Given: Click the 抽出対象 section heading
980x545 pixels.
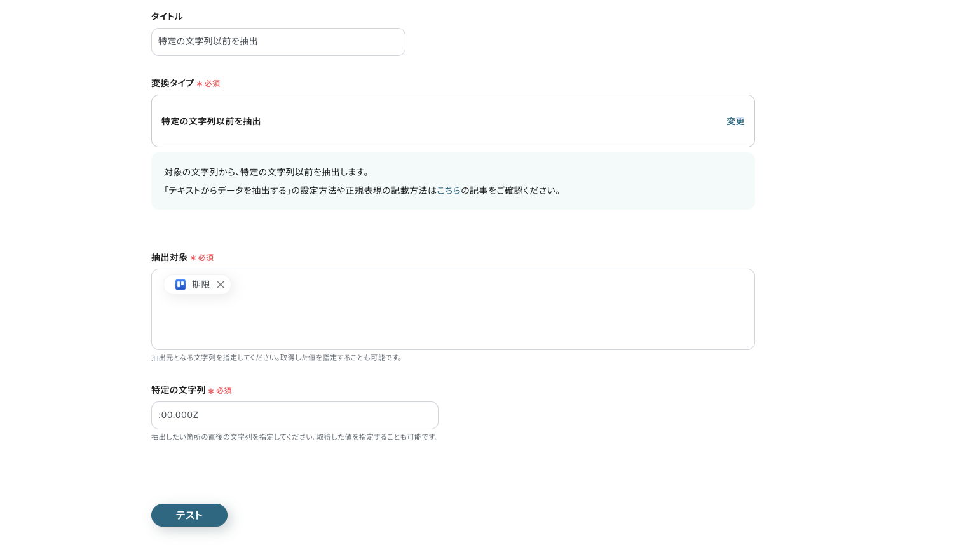Looking at the screenshot, I should [x=169, y=257].
